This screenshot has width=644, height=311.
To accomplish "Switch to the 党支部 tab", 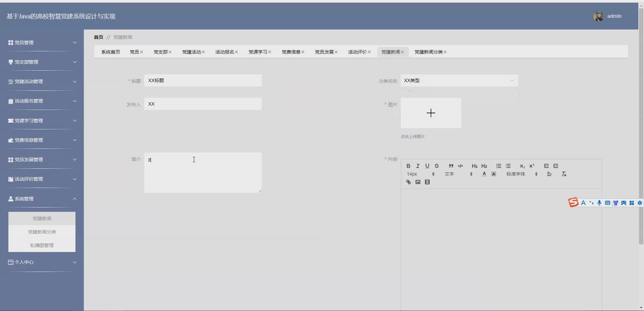I will click(x=161, y=52).
